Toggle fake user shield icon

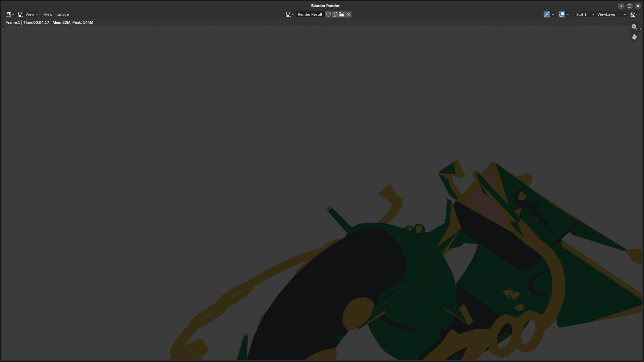pyautogui.click(x=329, y=14)
